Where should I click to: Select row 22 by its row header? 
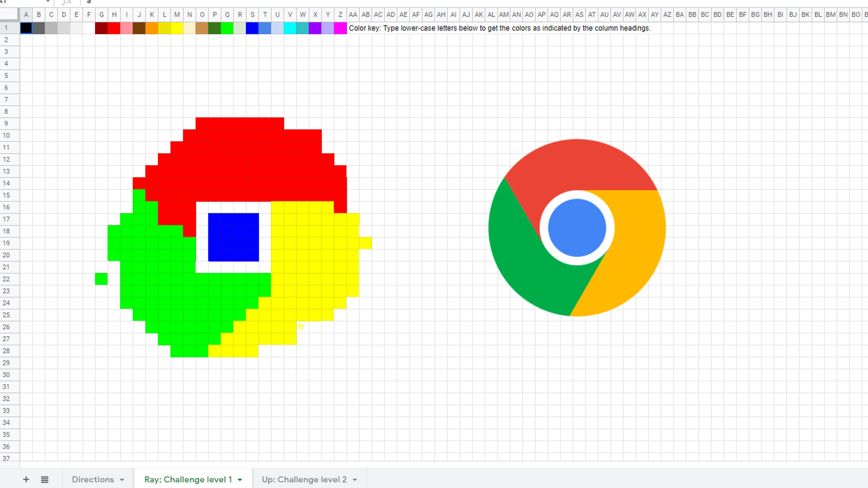pos(9,279)
